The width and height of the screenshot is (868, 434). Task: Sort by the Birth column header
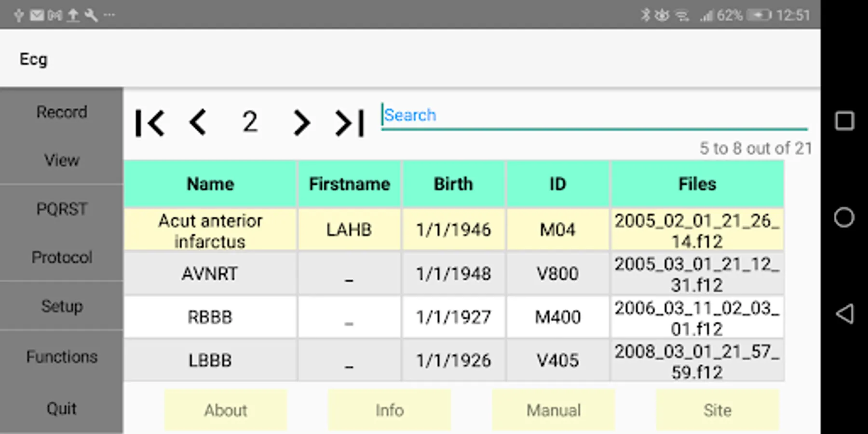453,184
